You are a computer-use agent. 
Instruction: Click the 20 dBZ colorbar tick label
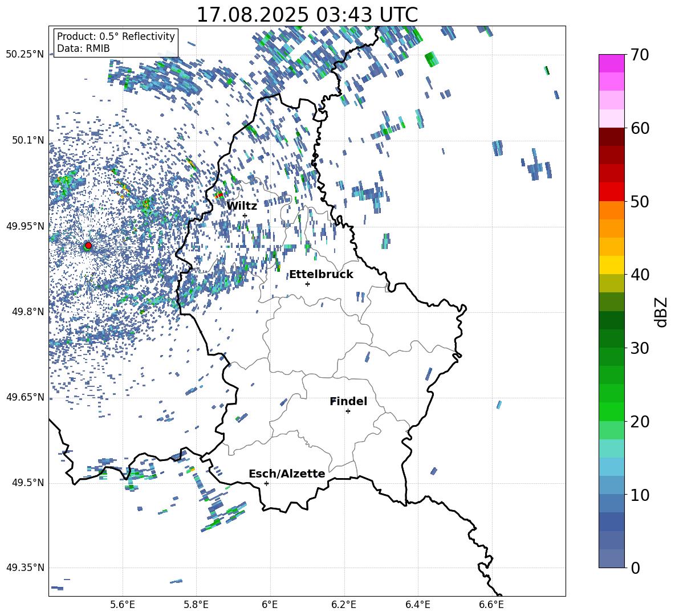coord(640,421)
